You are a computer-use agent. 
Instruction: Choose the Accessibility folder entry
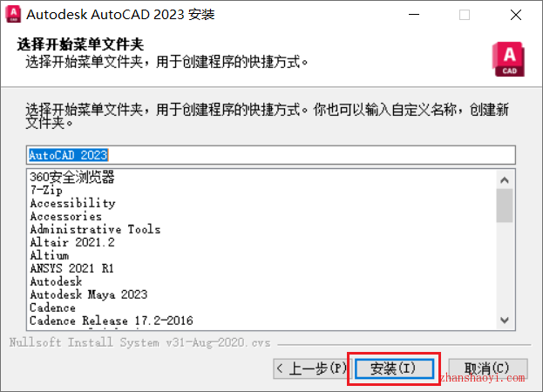coord(72,203)
